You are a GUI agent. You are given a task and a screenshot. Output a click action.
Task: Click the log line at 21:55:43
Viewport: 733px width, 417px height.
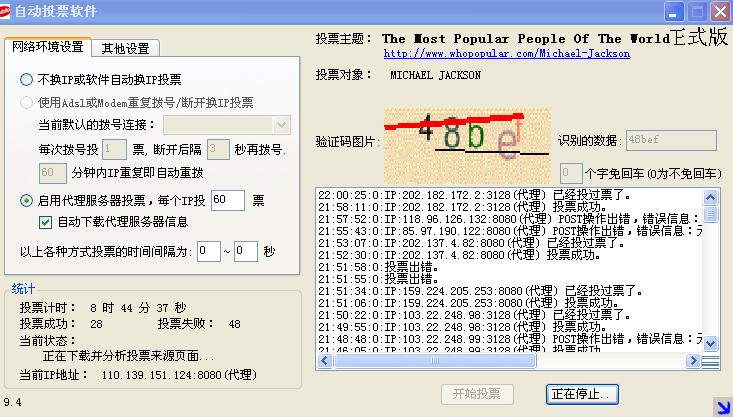510,230
